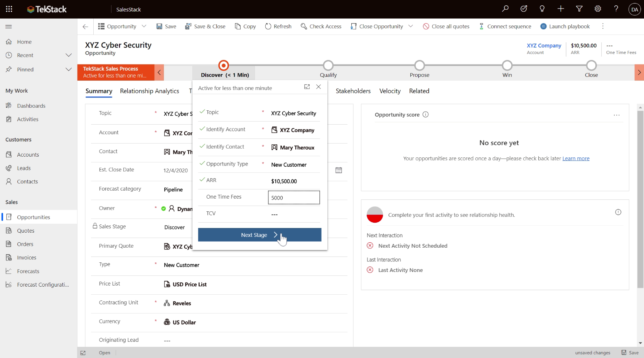Click Check Access command
Viewport: 644px width, 358px height.
pos(321,26)
